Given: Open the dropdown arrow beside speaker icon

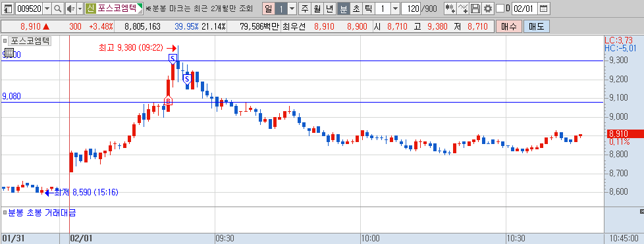Looking at the screenshot, I should [80, 8].
